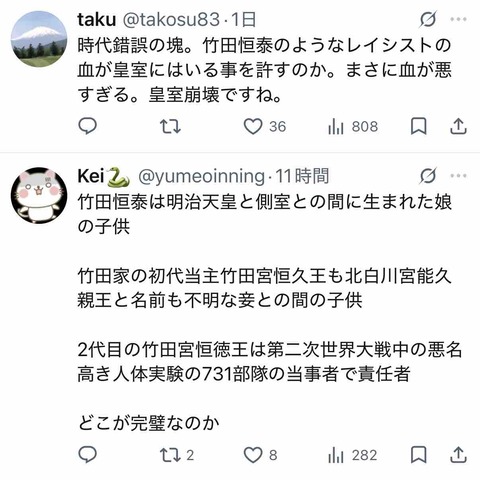The width and height of the screenshot is (480, 480).
Task: Retweet taku's post
Action: 170,127
